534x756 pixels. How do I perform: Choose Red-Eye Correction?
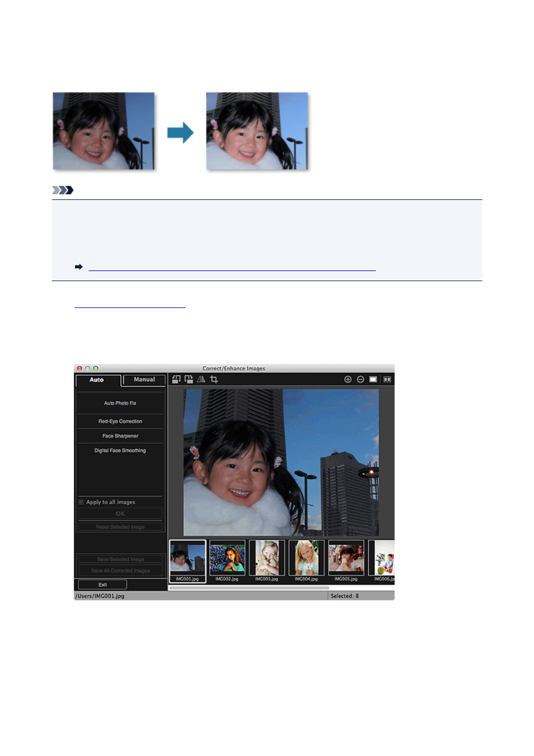point(120,421)
